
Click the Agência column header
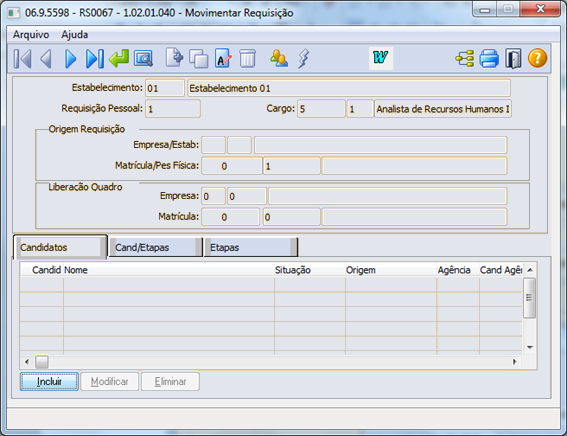(458, 270)
